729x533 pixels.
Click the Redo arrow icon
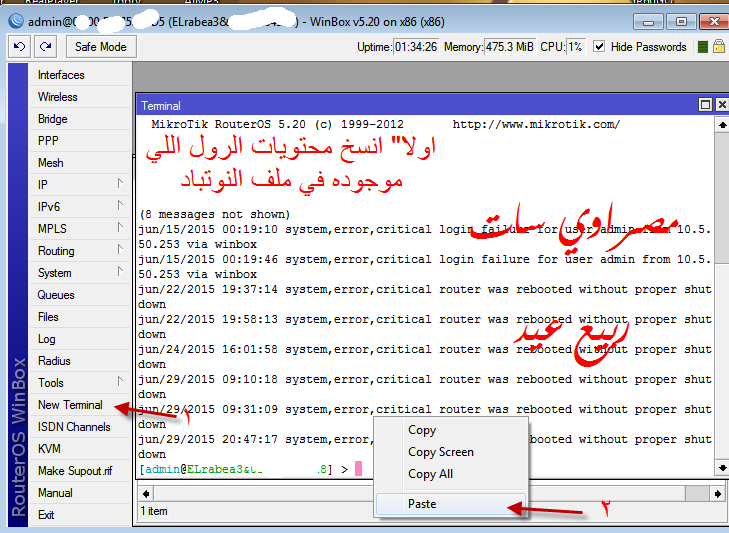46,47
